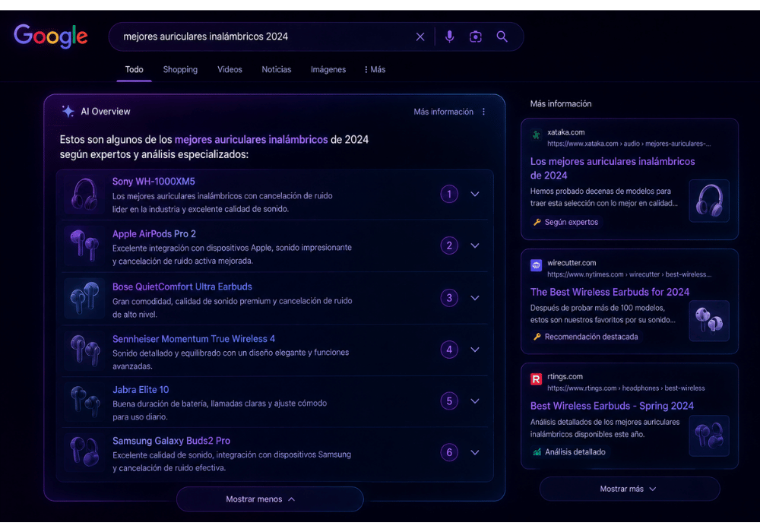
Task: Click the Google logo
Action: (x=51, y=36)
